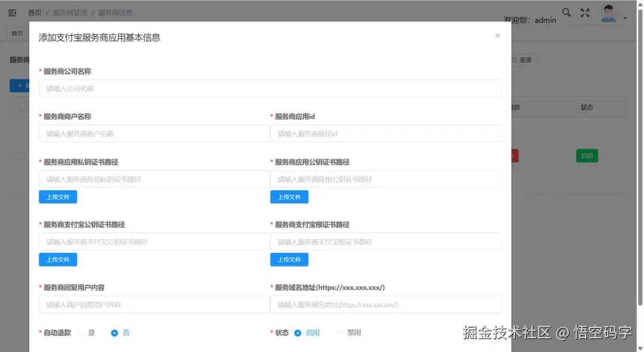Click the 状态 table column header
The width and height of the screenshot is (644, 352).
(x=587, y=107)
